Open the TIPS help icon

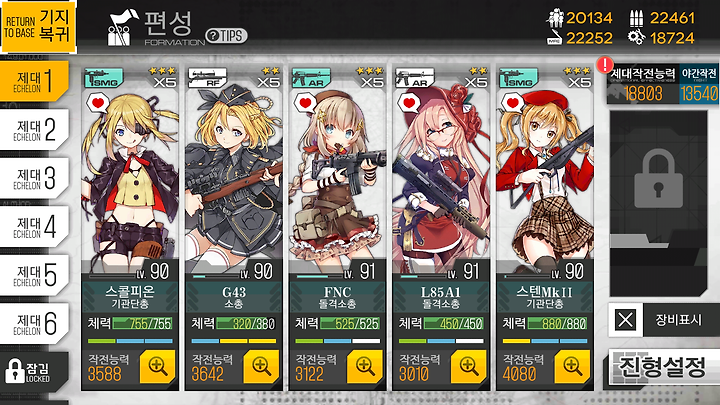(226, 36)
